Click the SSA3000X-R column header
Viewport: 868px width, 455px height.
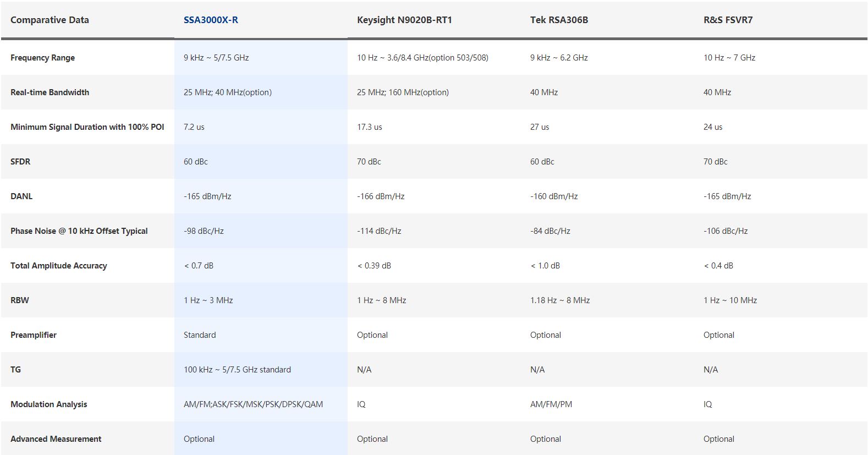211,20
